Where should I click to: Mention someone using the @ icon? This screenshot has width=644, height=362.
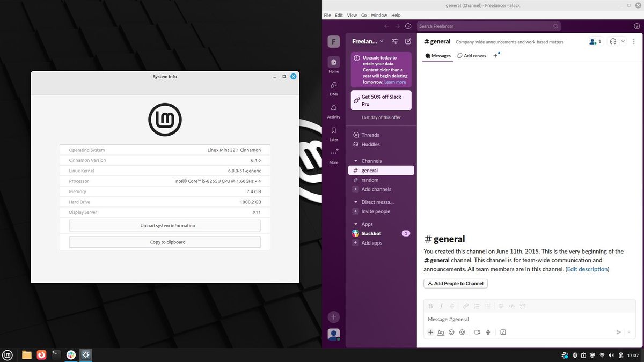[462, 332]
